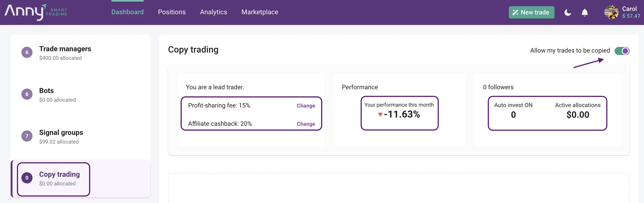Go to the Analytics tab
The image size is (644, 203).
213,12
